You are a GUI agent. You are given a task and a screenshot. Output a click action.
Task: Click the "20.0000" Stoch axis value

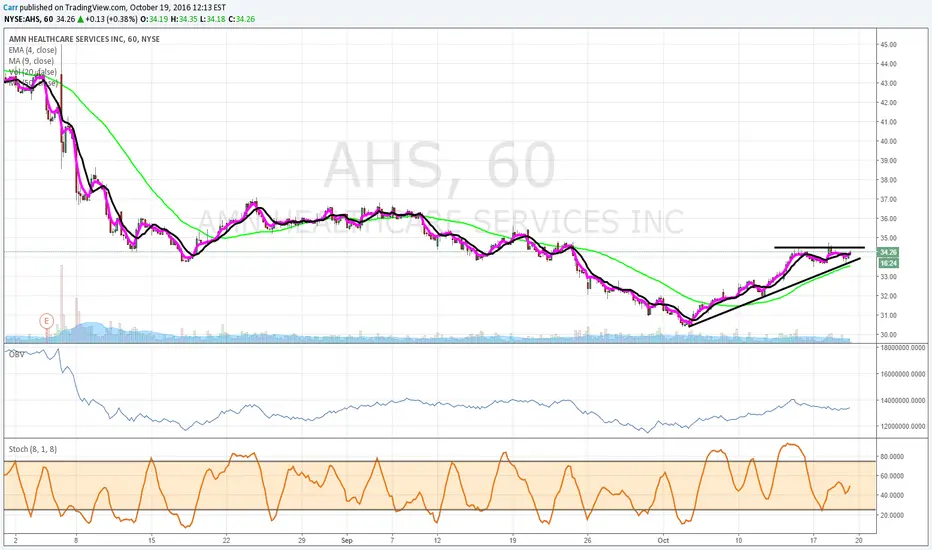click(892, 515)
